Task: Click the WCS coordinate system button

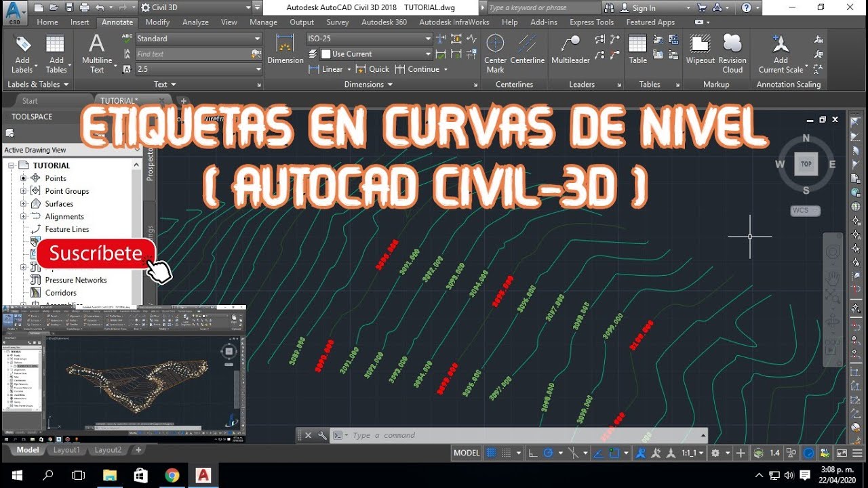Action: [x=805, y=211]
